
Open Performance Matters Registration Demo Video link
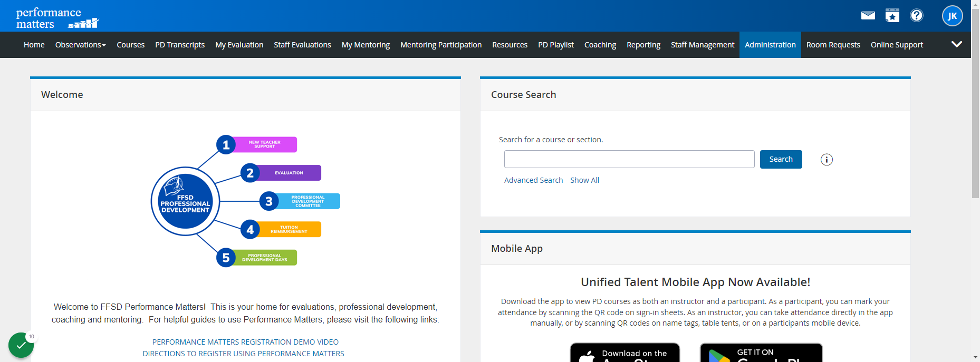tap(245, 342)
